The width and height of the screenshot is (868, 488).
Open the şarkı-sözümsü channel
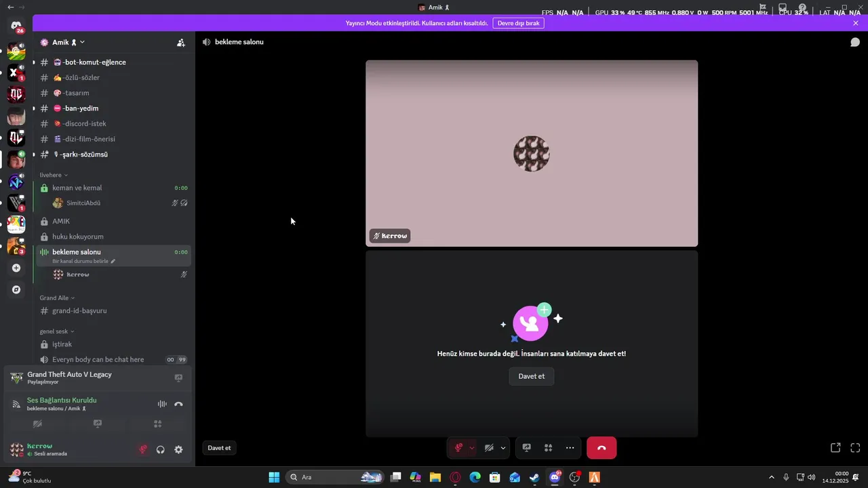click(x=113, y=155)
